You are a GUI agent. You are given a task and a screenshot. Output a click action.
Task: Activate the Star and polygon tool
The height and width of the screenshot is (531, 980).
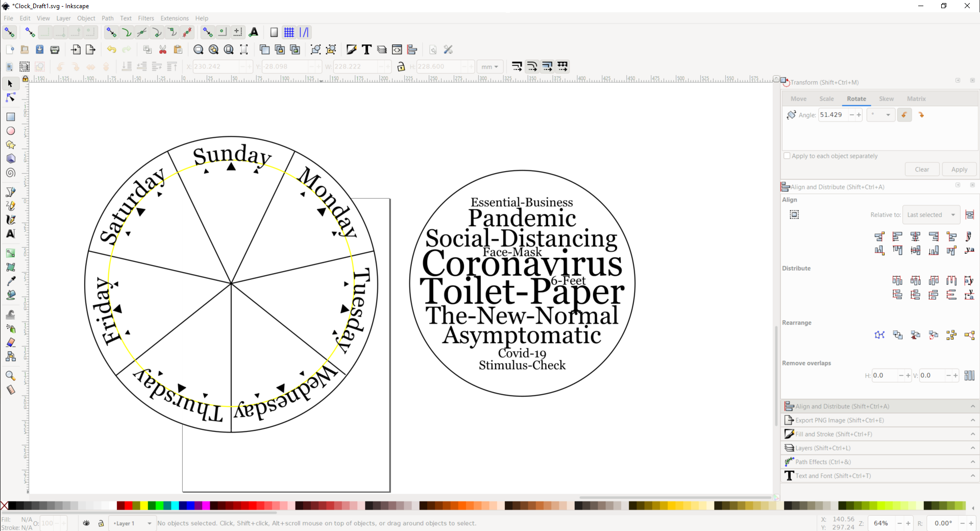coord(10,145)
